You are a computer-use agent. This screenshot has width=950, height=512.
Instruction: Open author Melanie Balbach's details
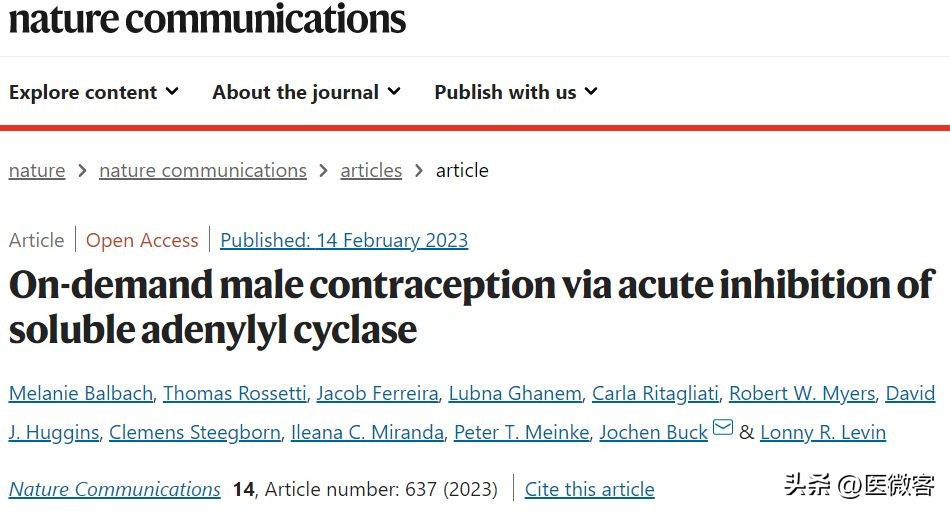pyautogui.click(x=81, y=393)
